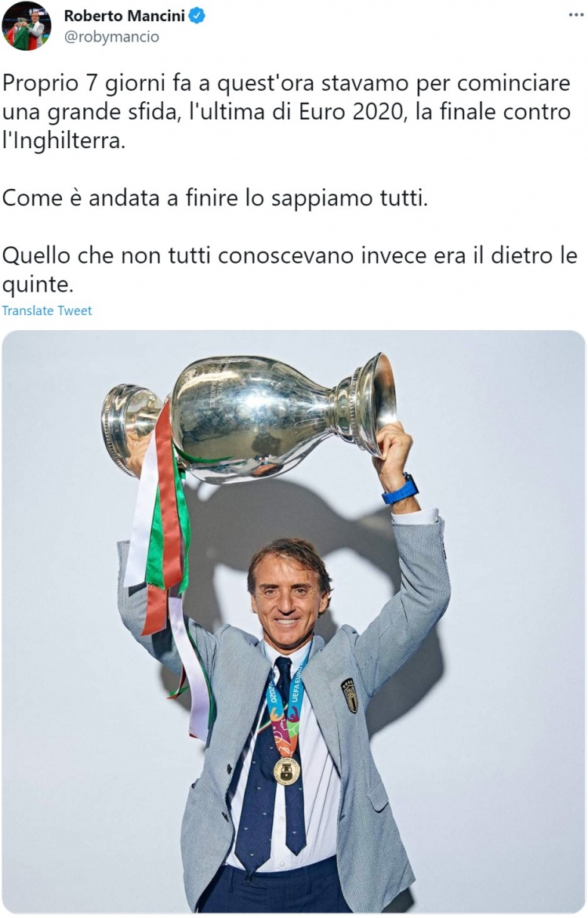Click the @robymancio handle
The image size is (588, 918).
pos(111,37)
